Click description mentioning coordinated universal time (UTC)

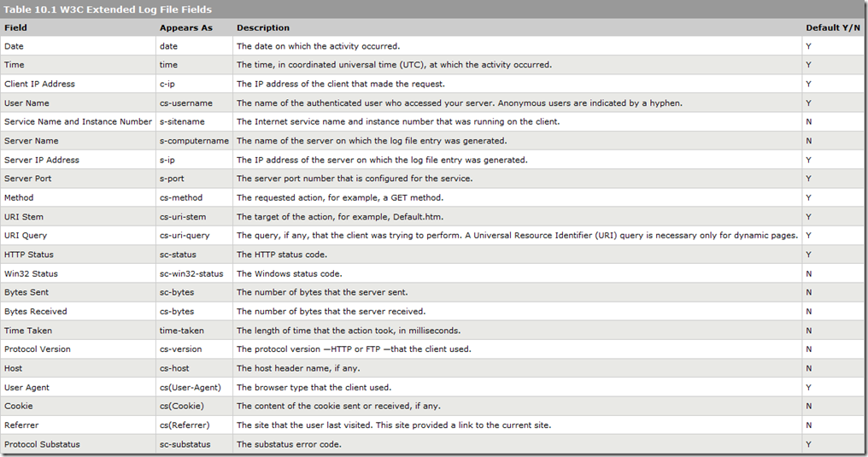point(394,65)
